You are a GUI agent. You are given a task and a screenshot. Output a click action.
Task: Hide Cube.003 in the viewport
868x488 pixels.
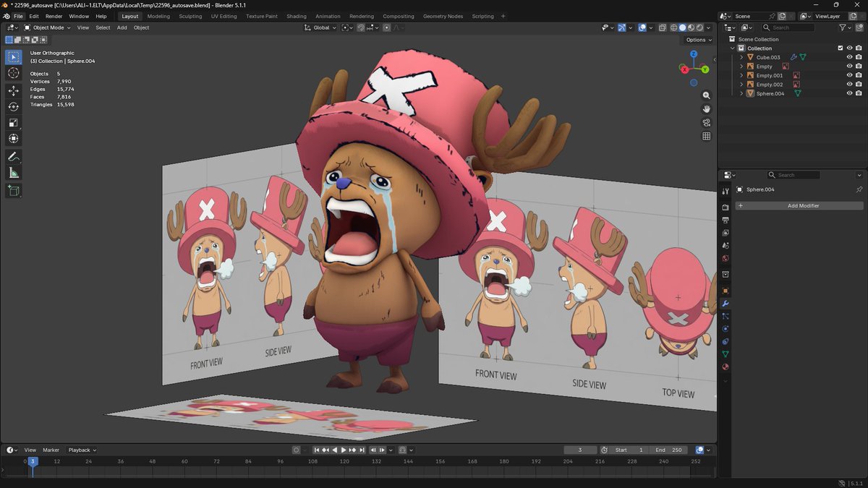coord(849,57)
